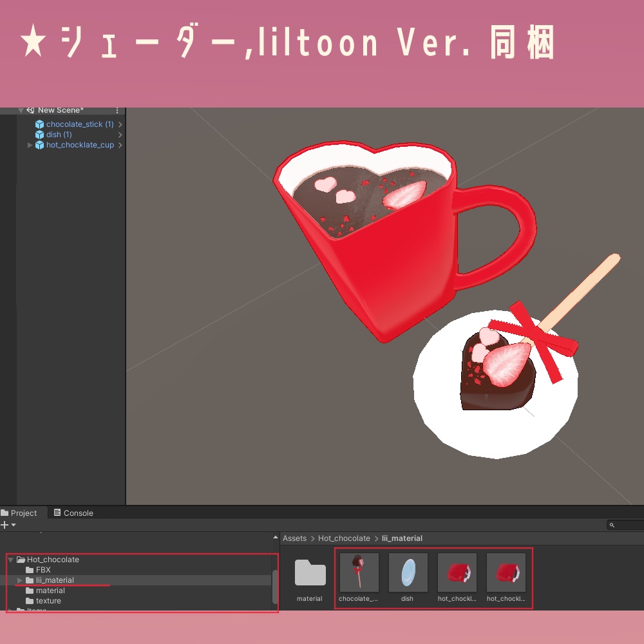Click the plus icon to create a new asset
This screenshot has height=644, width=644.
[x=5, y=525]
